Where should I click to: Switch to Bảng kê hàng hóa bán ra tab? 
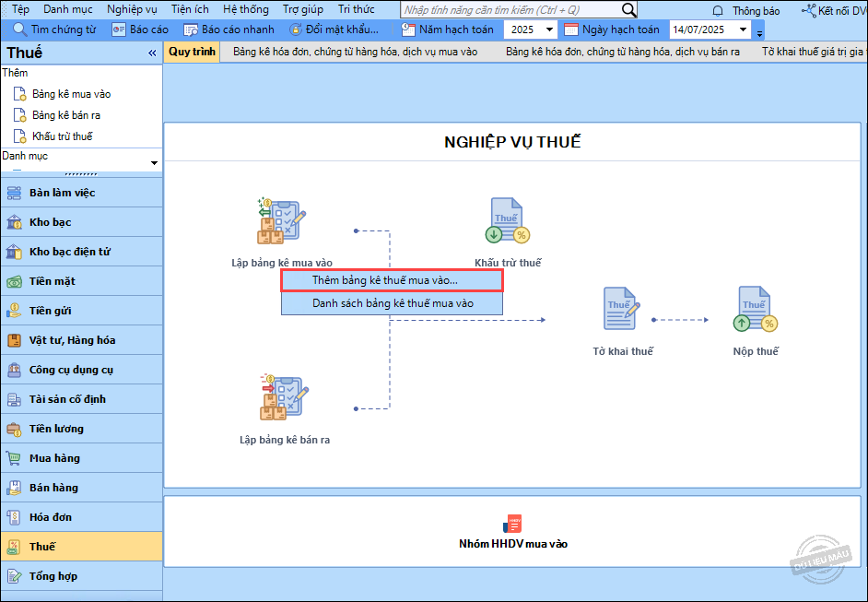(x=623, y=52)
